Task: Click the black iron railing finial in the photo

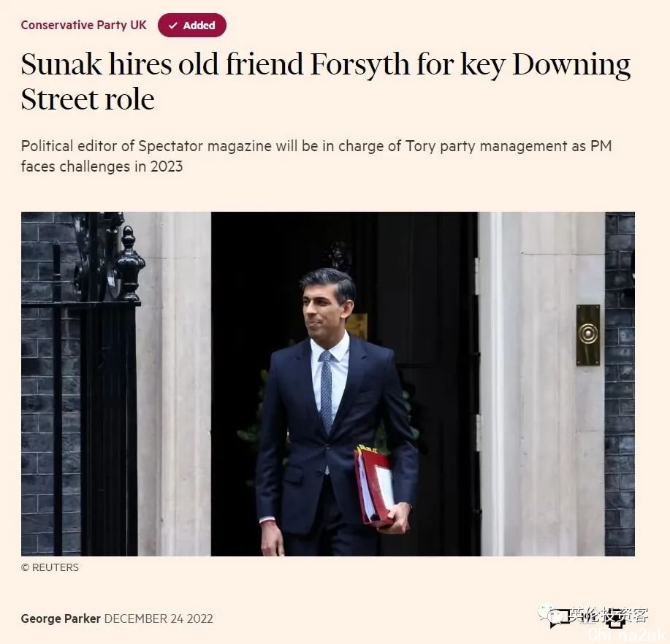Action: click(x=129, y=263)
